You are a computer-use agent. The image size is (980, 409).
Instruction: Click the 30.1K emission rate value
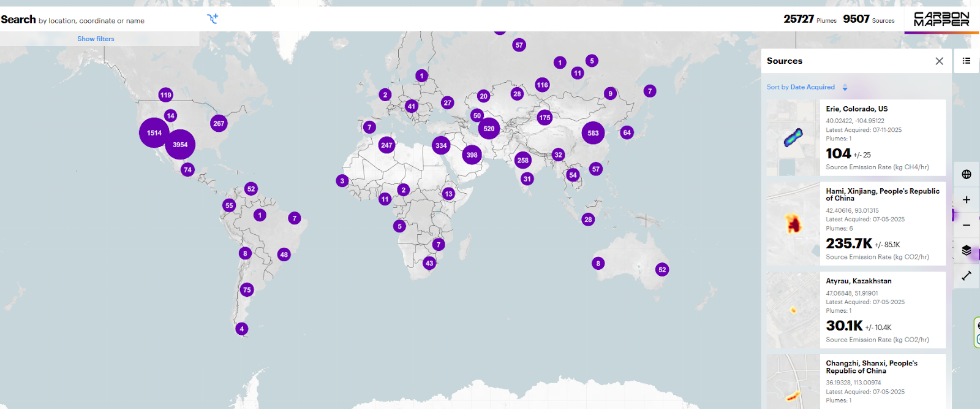click(844, 326)
